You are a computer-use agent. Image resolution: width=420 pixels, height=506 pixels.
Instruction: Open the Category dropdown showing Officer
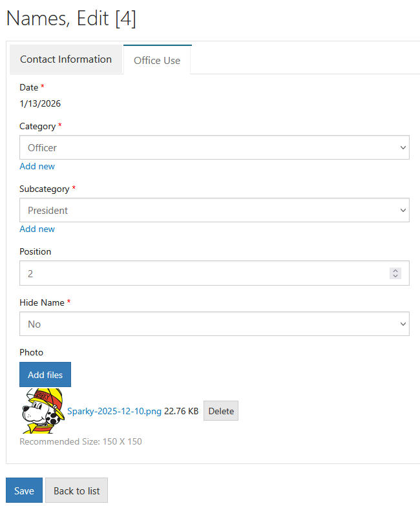pos(215,147)
